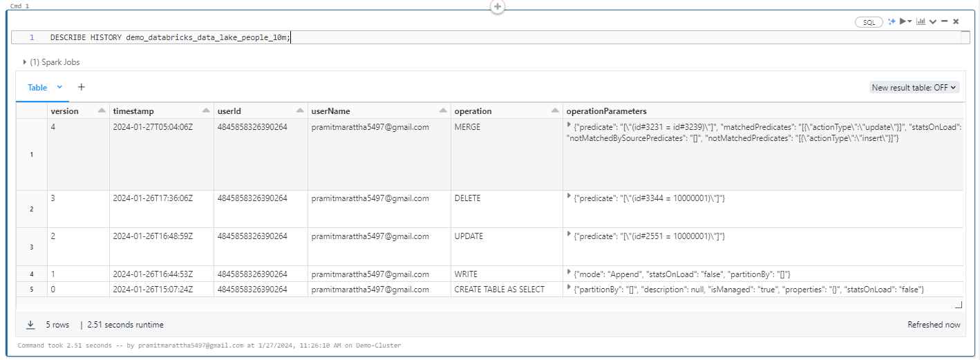Select the Table results tab

tap(37, 88)
